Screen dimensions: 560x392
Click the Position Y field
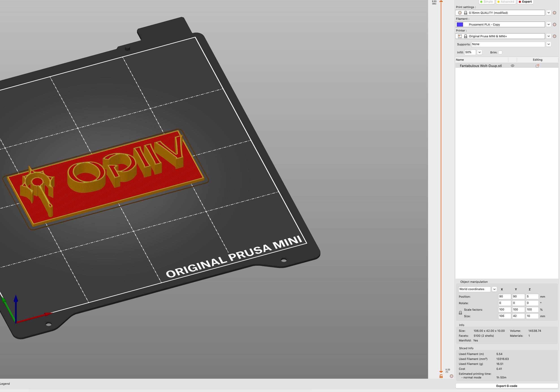point(518,297)
